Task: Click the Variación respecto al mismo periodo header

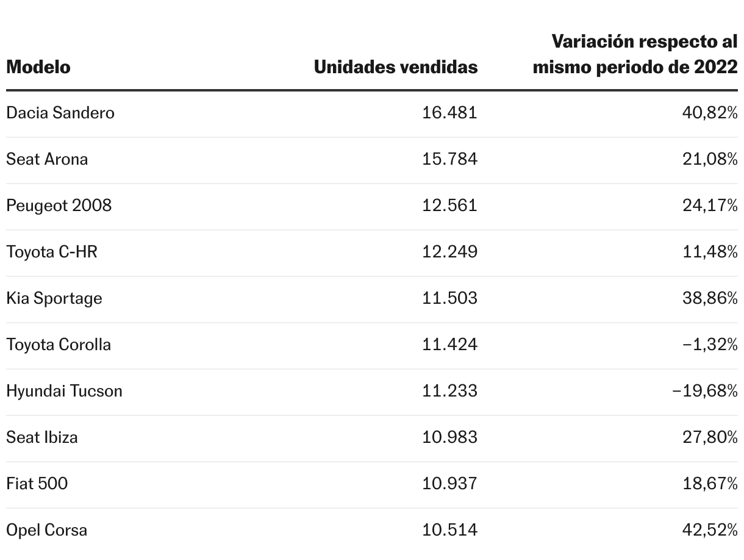Action: click(635, 54)
